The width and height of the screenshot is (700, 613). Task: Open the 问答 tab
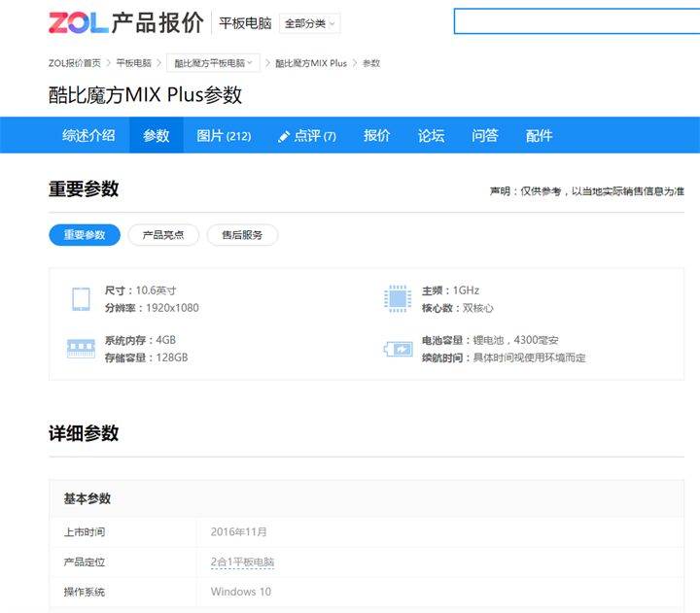tap(485, 135)
